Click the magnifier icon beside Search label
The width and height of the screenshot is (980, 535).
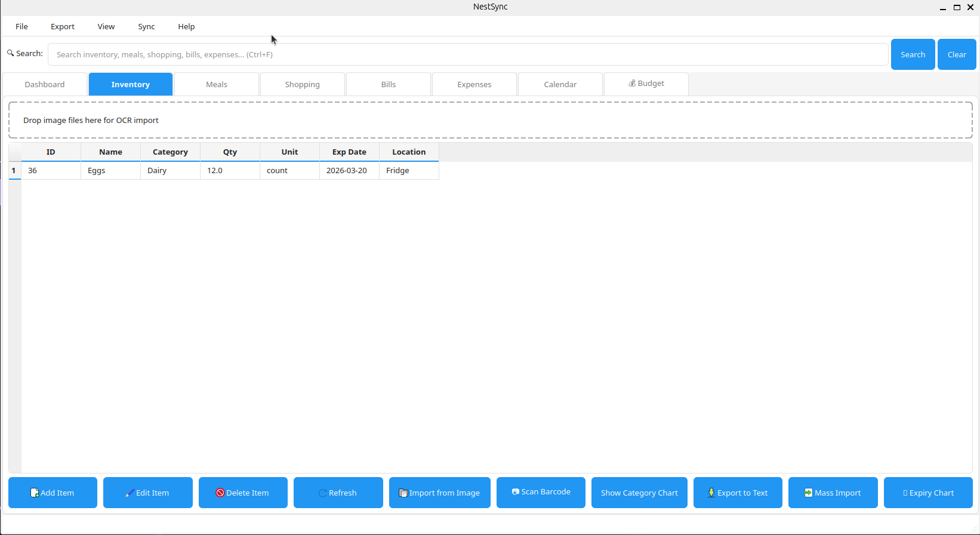click(10, 53)
